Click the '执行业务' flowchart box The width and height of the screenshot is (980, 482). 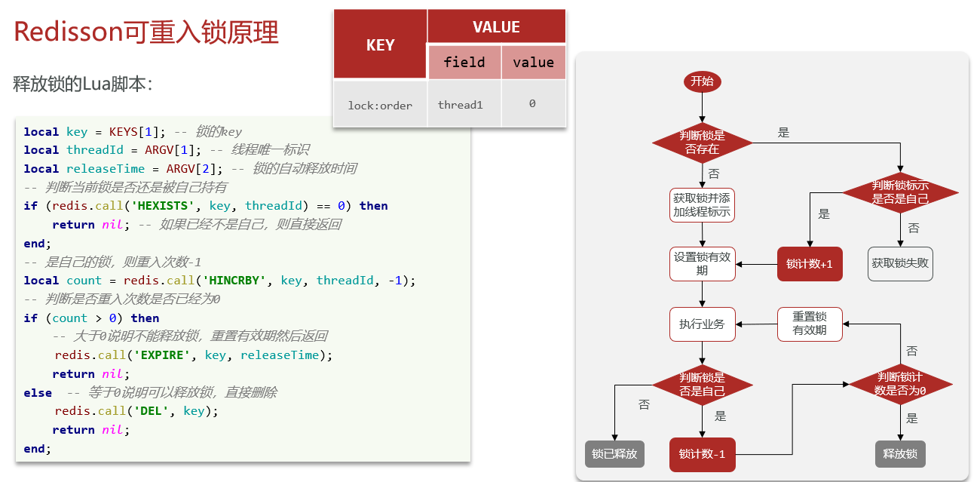(x=702, y=324)
